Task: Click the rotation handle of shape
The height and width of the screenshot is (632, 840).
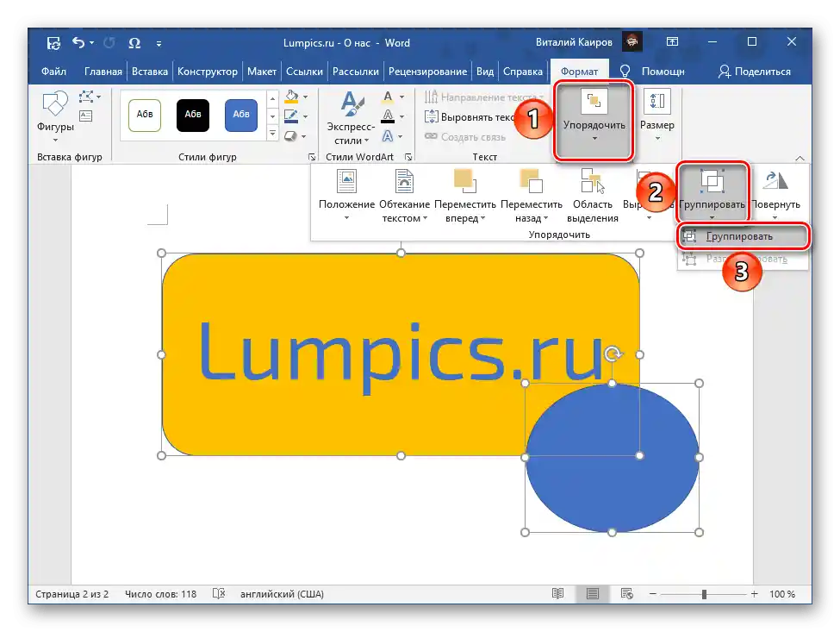Action: click(x=613, y=354)
